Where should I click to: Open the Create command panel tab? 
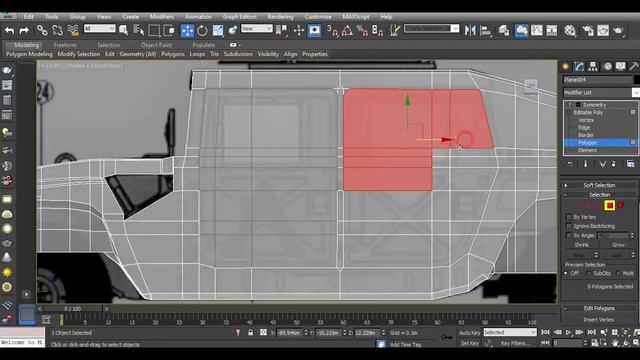pyautogui.click(x=566, y=67)
